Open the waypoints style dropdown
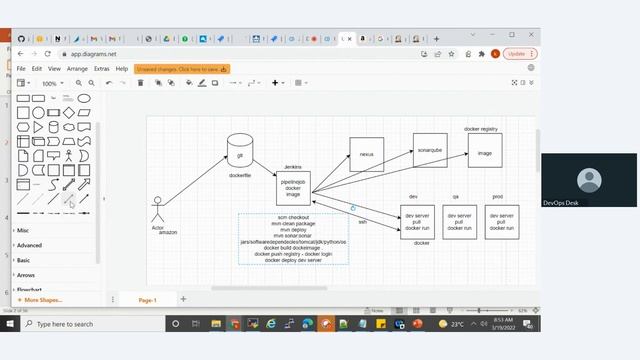Screen dimensions: 640x360 254,83
